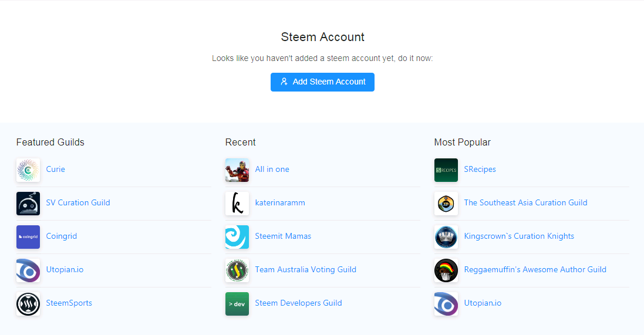This screenshot has height=335, width=644.
Task: Open Utopian.io link in Featured Guilds
Action: point(65,270)
